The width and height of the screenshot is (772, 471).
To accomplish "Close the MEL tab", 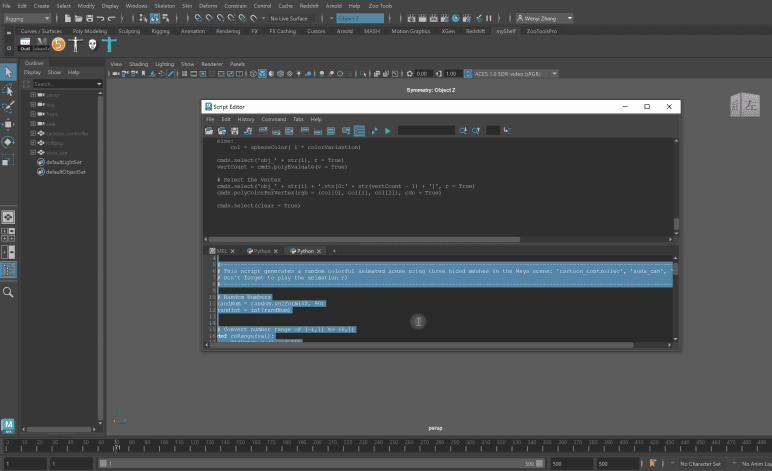I will pos(232,251).
